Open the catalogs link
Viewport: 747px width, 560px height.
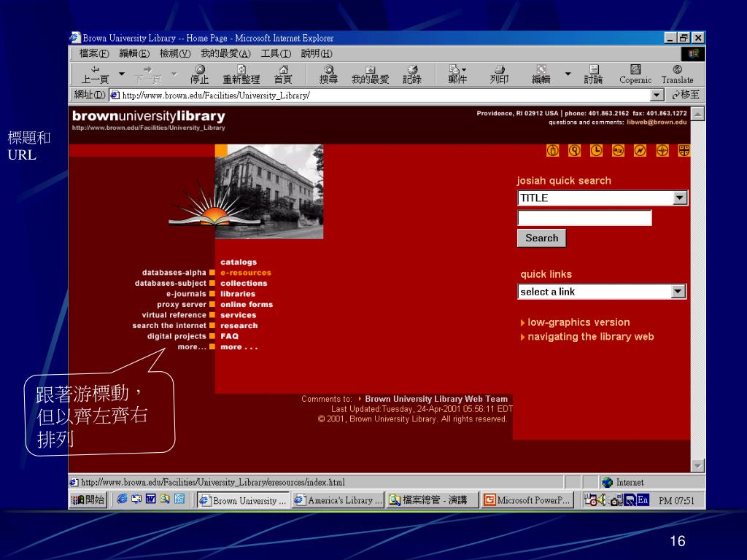239,262
